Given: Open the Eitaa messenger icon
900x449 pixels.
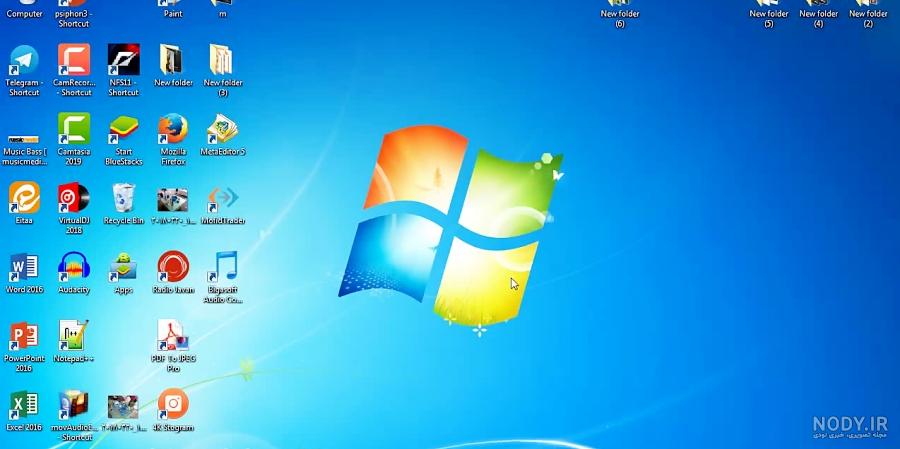Looking at the screenshot, I should pyautogui.click(x=24, y=198).
